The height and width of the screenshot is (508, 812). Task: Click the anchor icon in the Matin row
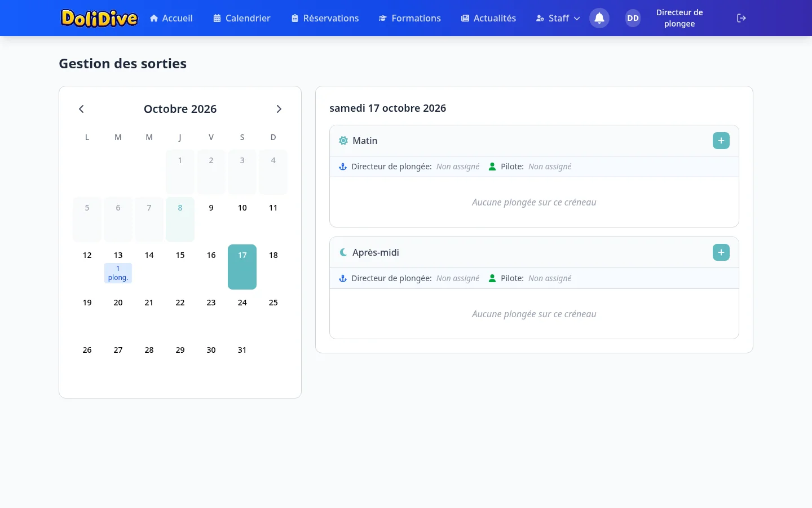coord(342,167)
